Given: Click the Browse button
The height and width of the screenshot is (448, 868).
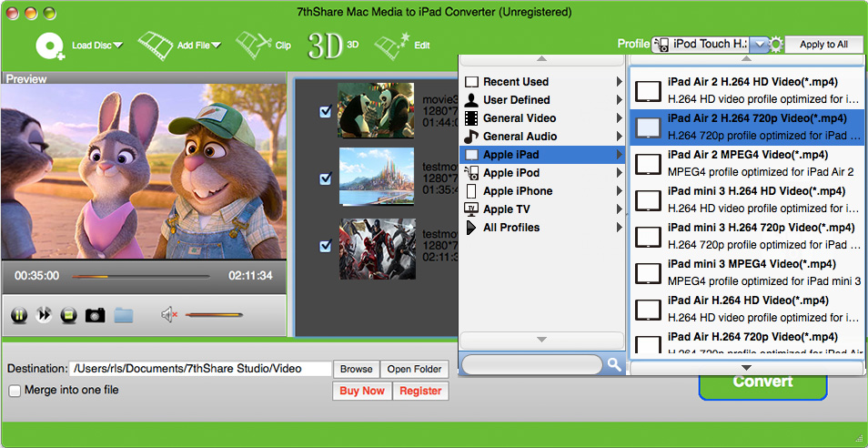Looking at the screenshot, I should point(356,370).
